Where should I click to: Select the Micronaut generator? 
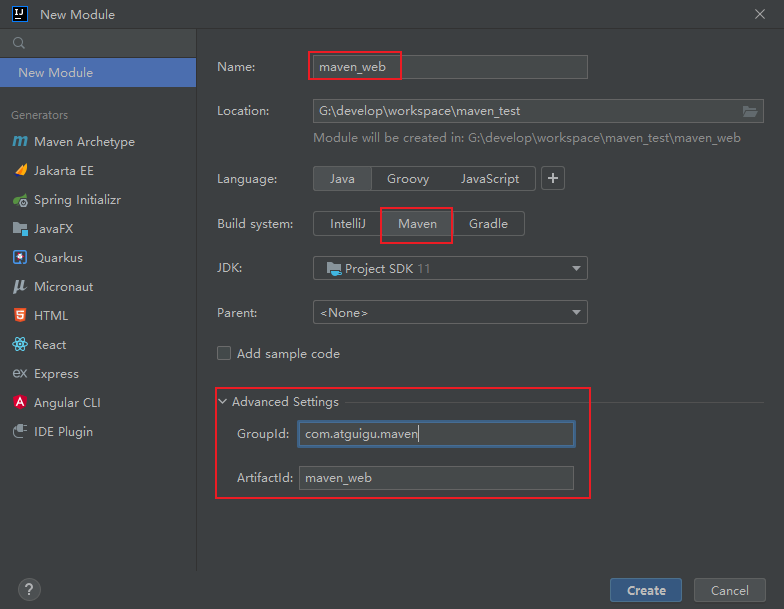point(98,286)
